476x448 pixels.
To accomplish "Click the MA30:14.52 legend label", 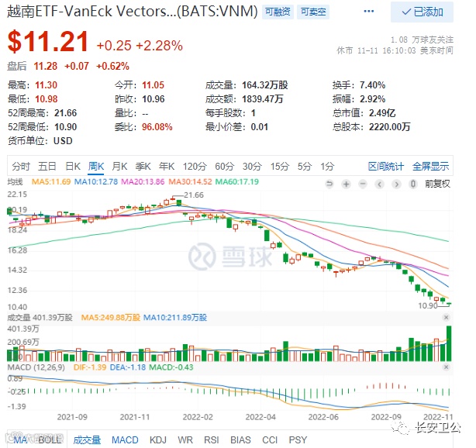I will tap(190, 182).
